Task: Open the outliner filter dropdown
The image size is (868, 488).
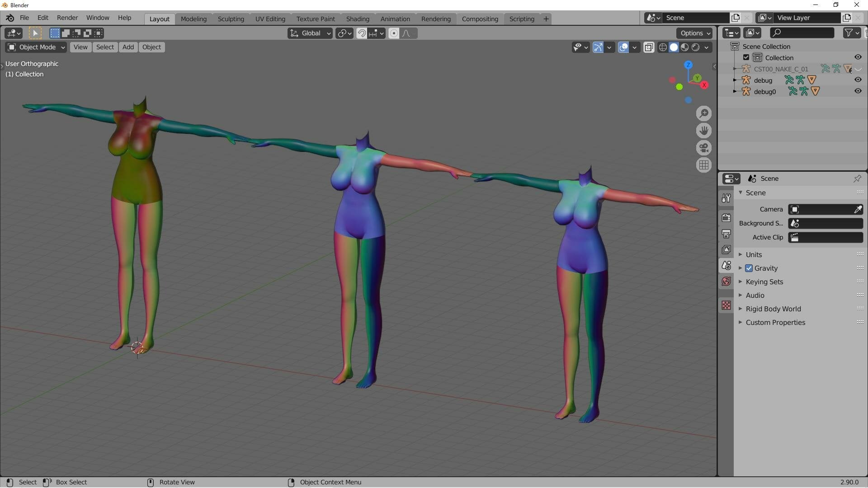Action: click(x=852, y=33)
